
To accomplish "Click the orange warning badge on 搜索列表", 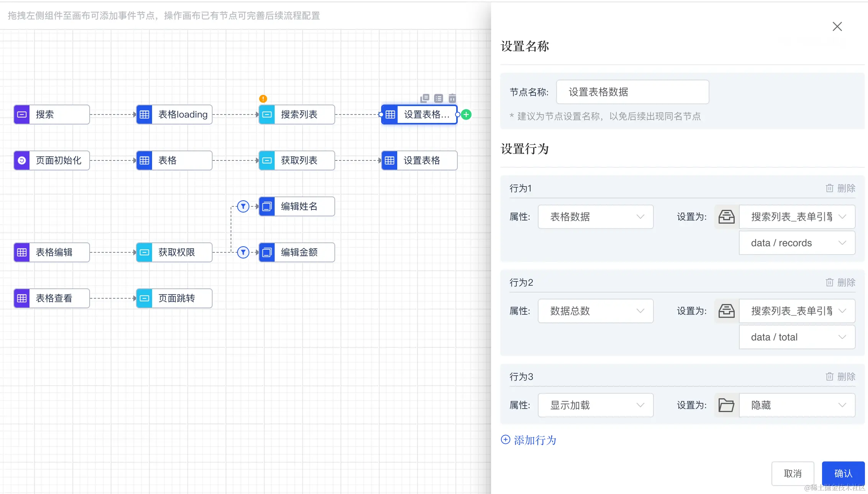I will pyautogui.click(x=263, y=99).
